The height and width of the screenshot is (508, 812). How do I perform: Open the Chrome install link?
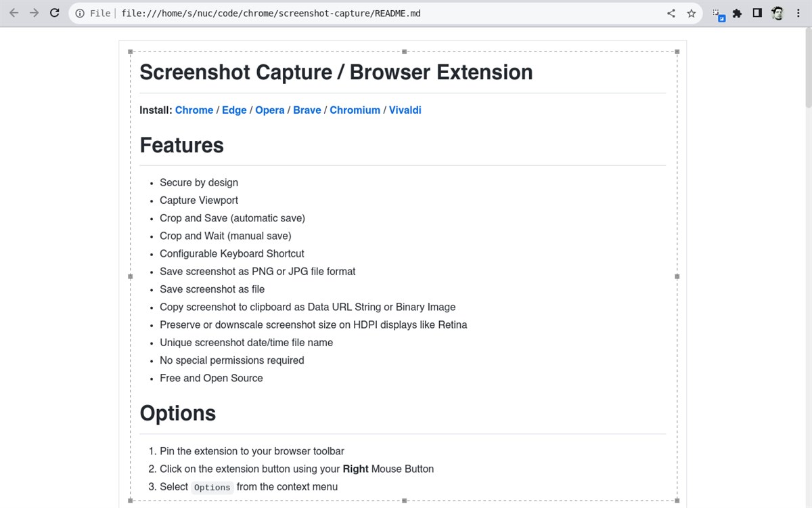[x=194, y=110]
